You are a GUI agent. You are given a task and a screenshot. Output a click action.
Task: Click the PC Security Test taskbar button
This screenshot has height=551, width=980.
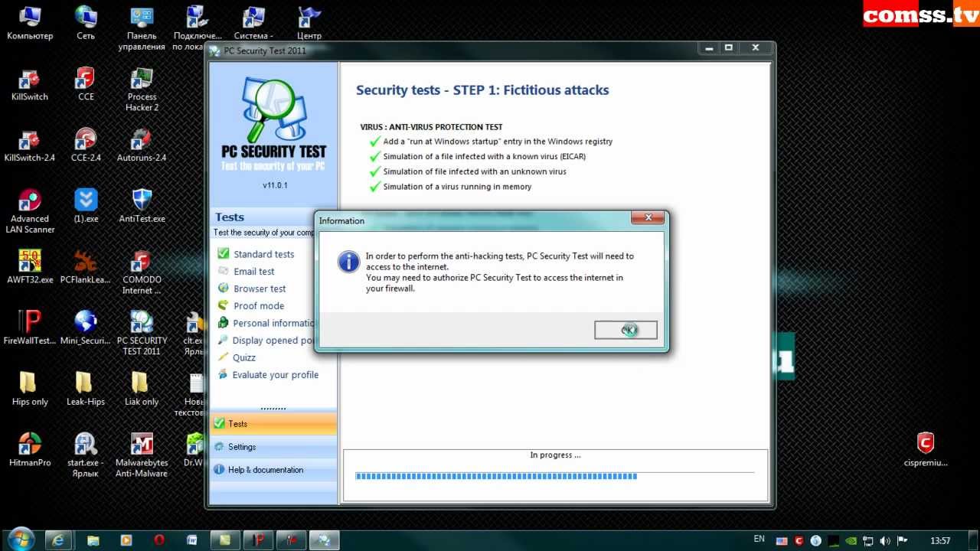pos(324,540)
